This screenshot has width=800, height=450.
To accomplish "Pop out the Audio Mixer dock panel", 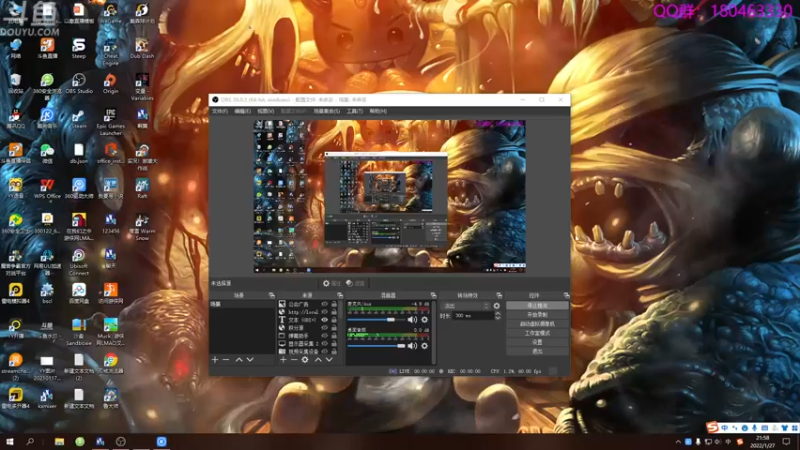I will 433,295.
